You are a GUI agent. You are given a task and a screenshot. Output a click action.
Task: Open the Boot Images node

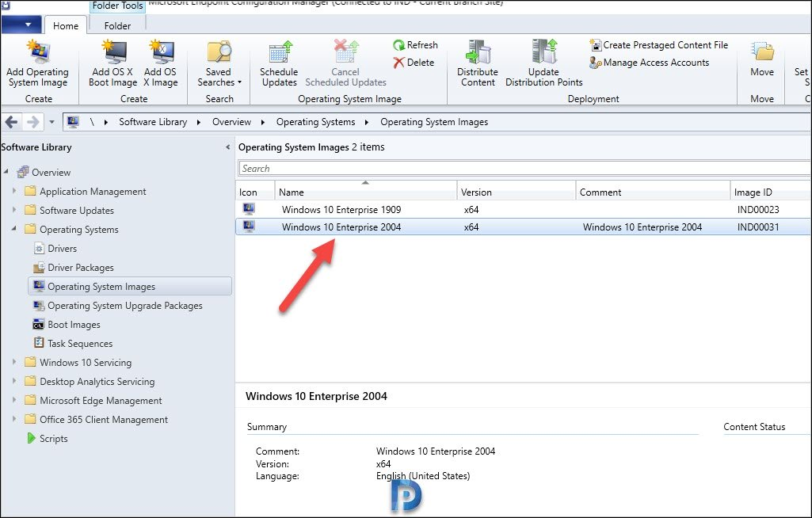pyautogui.click(x=74, y=325)
